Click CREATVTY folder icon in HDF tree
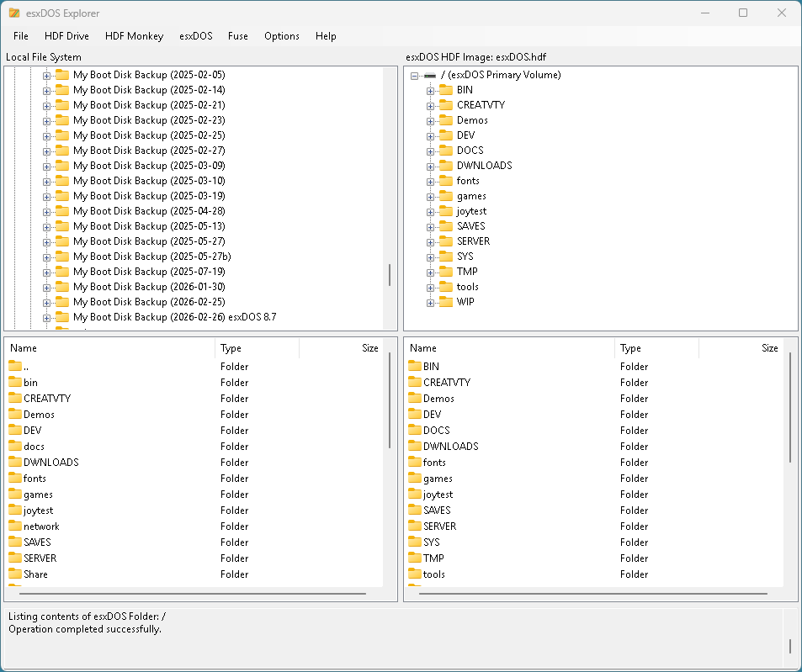This screenshot has width=802, height=672. [446, 105]
